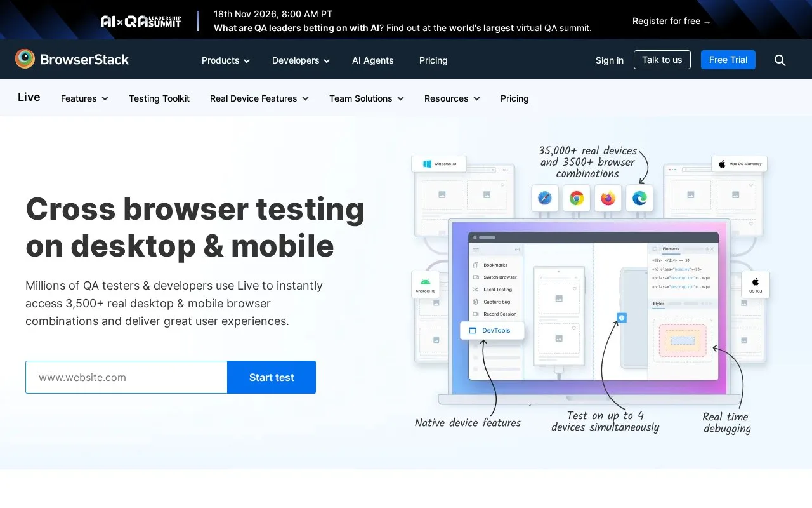Click the AI x QA Leadership Summit logo
This screenshot has width=812, height=508.
pos(141,22)
